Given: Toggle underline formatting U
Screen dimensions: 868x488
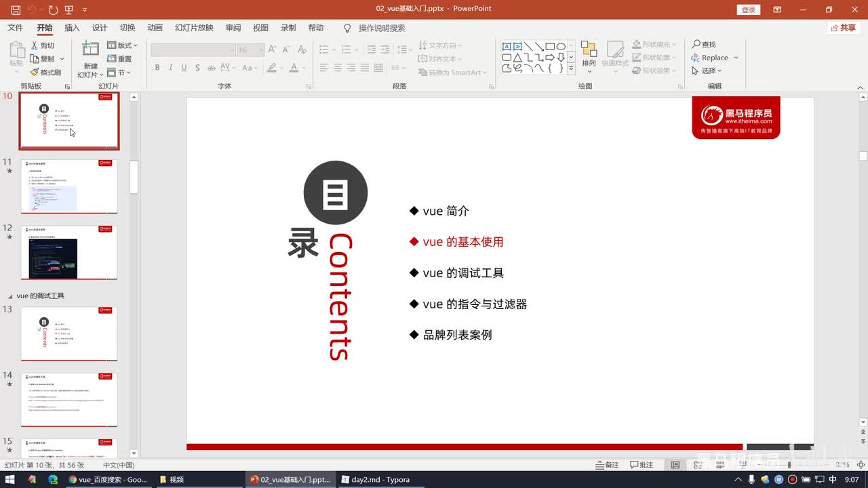Looking at the screenshot, I should (x=184, y=68).
